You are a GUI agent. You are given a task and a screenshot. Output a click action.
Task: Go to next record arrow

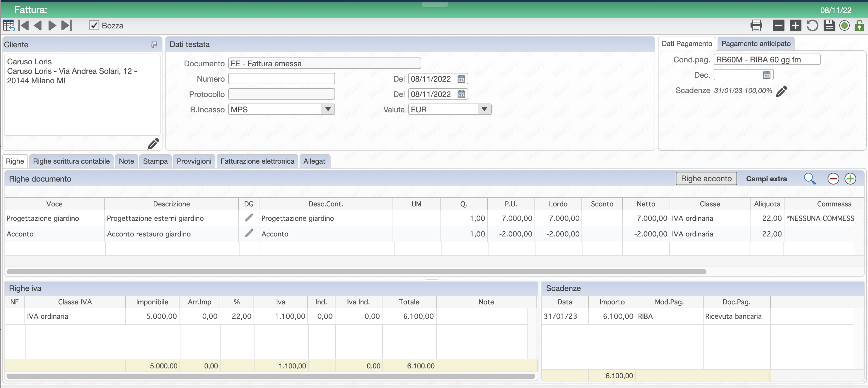pyautogui.click(x=52, y=26)
